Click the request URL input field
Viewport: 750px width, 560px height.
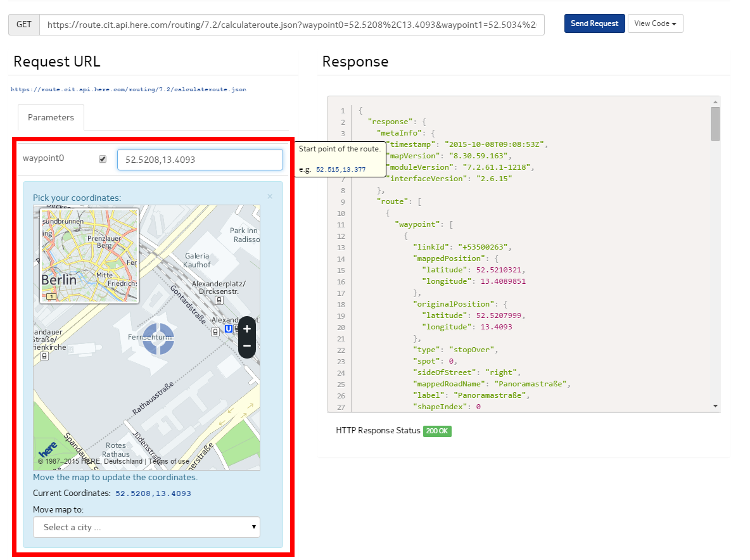pyautogui.click(x=292, y=25)
